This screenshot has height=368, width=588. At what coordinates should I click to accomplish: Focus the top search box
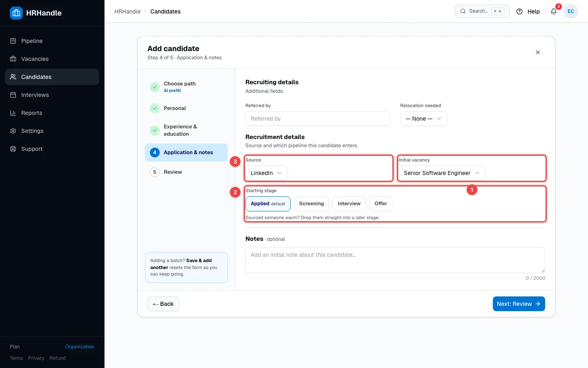coord(482,11)
